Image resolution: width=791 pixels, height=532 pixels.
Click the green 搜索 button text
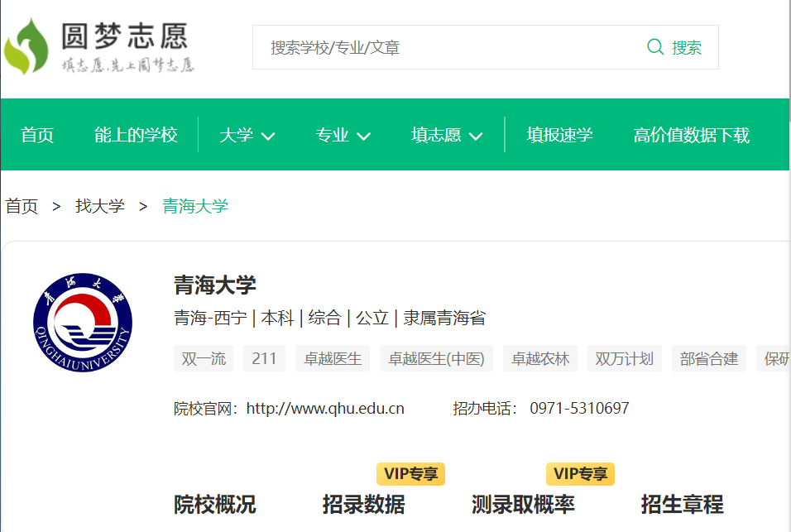(x=687, y=47)
